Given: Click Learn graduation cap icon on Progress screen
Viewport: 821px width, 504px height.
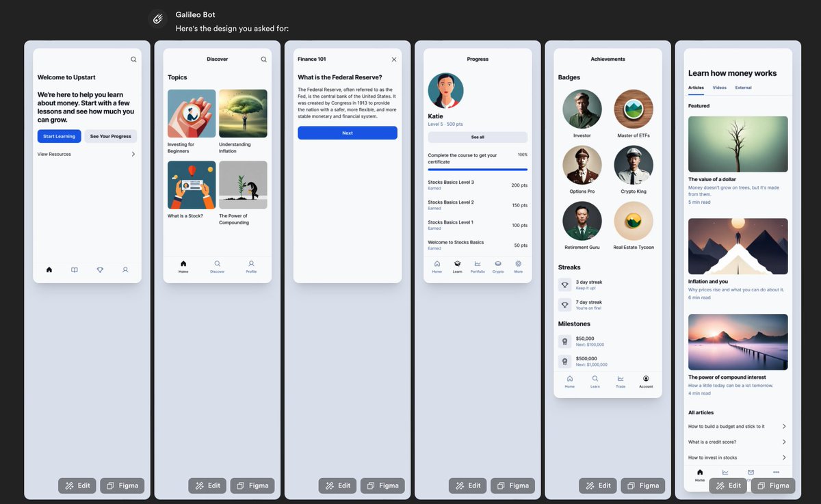Looking at the screenshot, I should [x=457, y=263].
